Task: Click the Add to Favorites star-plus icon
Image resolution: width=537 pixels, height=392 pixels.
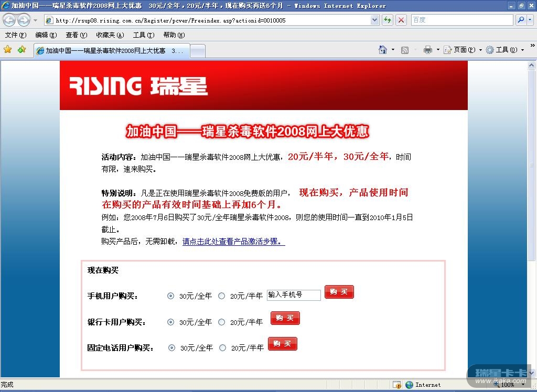Action: click(22, 50)
